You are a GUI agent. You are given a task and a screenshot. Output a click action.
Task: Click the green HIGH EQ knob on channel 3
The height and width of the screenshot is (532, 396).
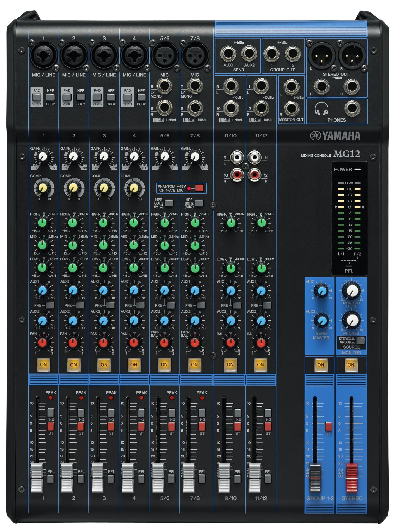click(103, 223)
